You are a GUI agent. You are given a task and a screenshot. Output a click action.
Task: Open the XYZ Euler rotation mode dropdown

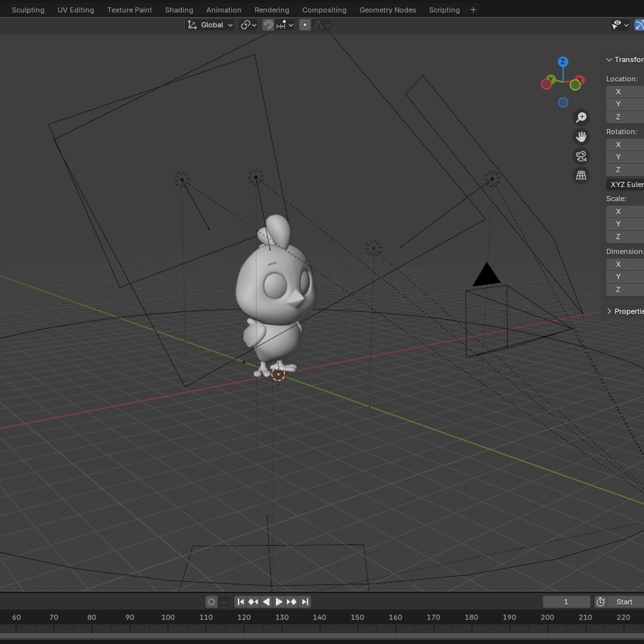[625, 184]
